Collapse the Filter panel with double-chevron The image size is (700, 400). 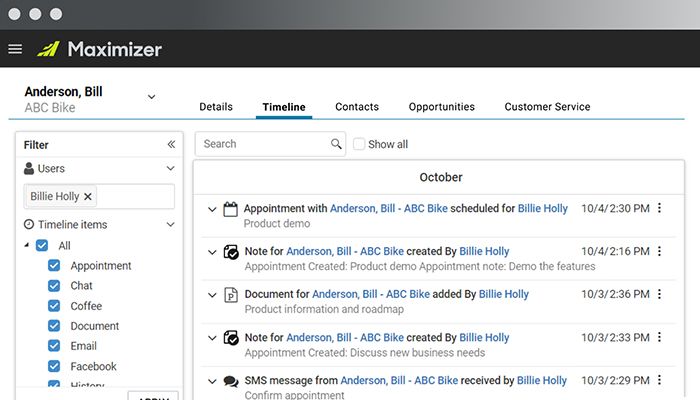point(171,144)
